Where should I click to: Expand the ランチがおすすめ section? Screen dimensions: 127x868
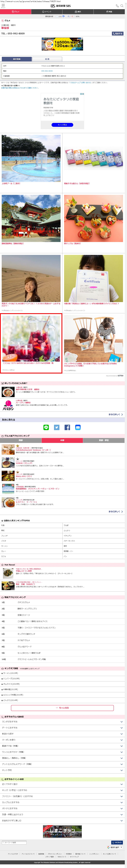coord(63,721)
